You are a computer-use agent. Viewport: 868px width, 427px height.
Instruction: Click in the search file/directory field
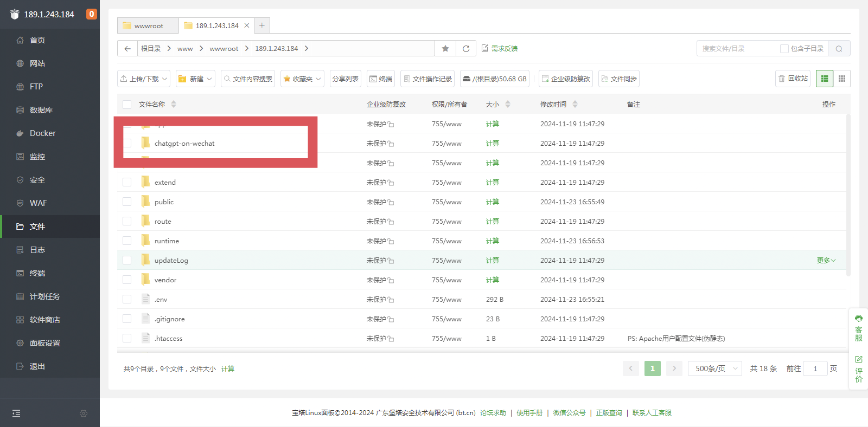(x=738, y=49)
